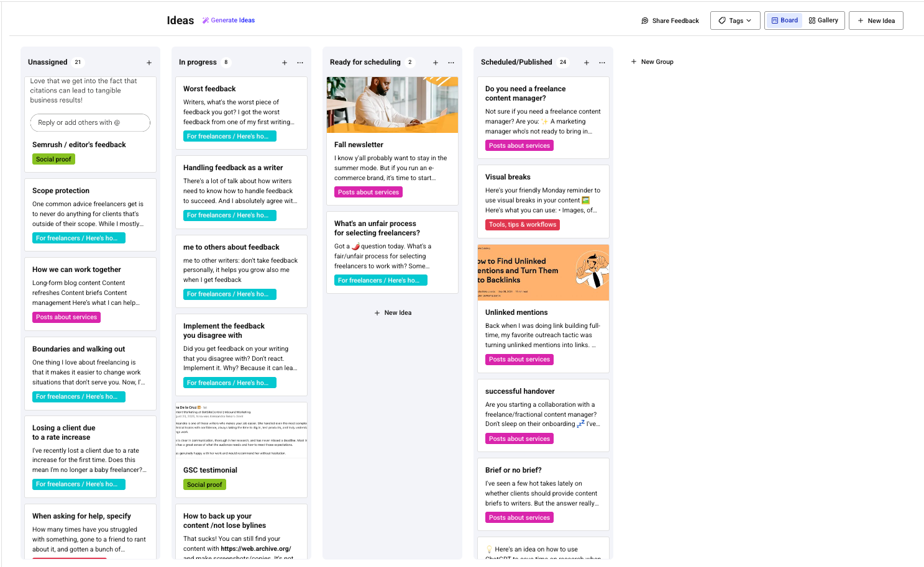Click Posts about services tag on How we can work together
The width and height of the screenshot is (924, 567).
[x=66, y=317]
